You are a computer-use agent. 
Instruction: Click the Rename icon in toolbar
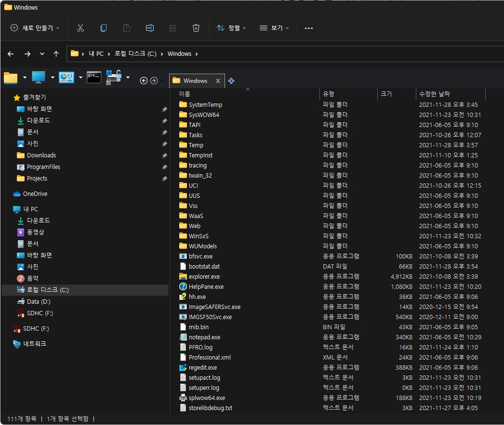[150, 28]
